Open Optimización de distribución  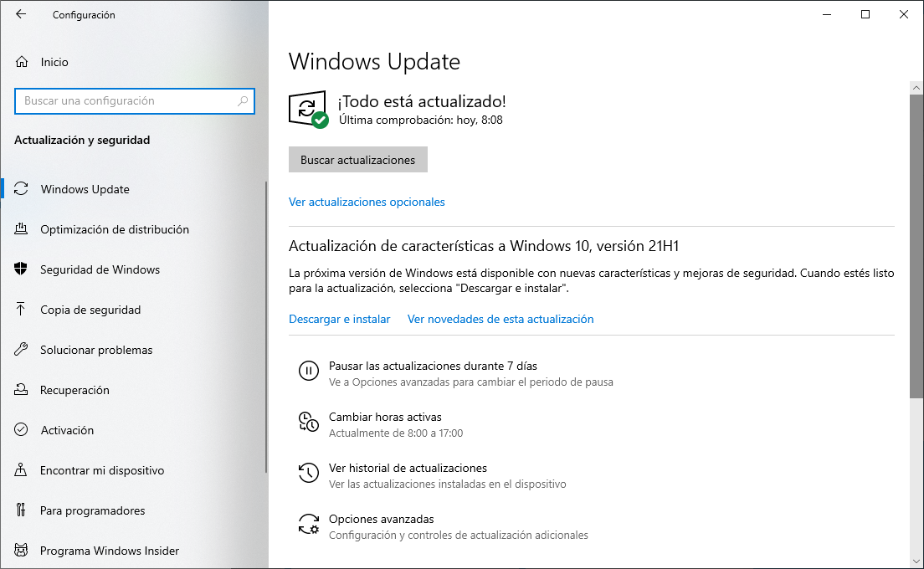point(115,229)
